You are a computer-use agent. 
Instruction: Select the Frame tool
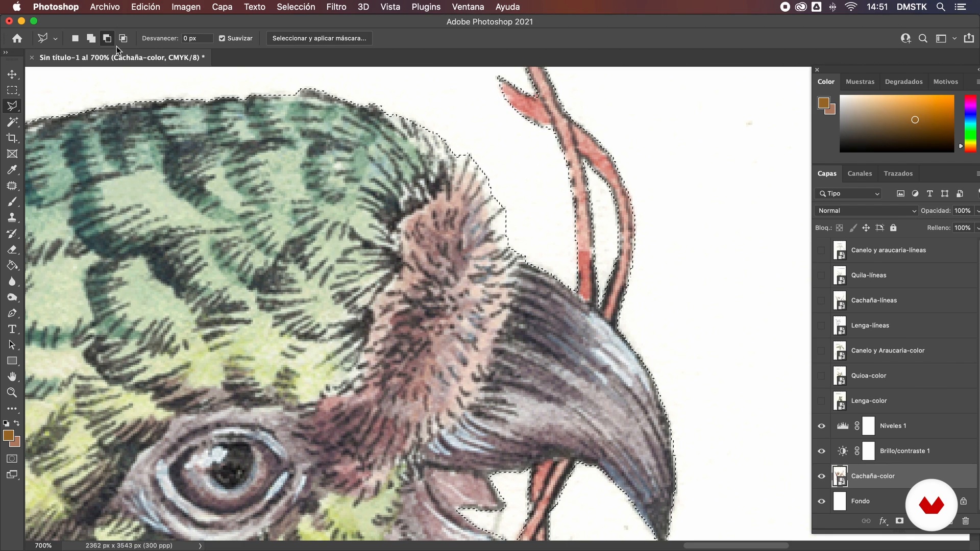tap(12, 154)
